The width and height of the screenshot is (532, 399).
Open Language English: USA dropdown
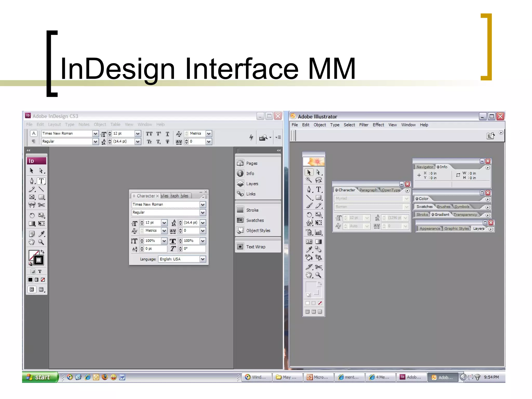coord(203,259)
